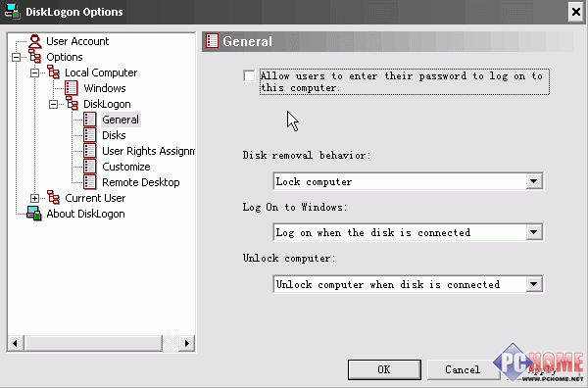The image size is (588, 388).
Task: Click the Lock computer combo box text
Action: point(314,182)
